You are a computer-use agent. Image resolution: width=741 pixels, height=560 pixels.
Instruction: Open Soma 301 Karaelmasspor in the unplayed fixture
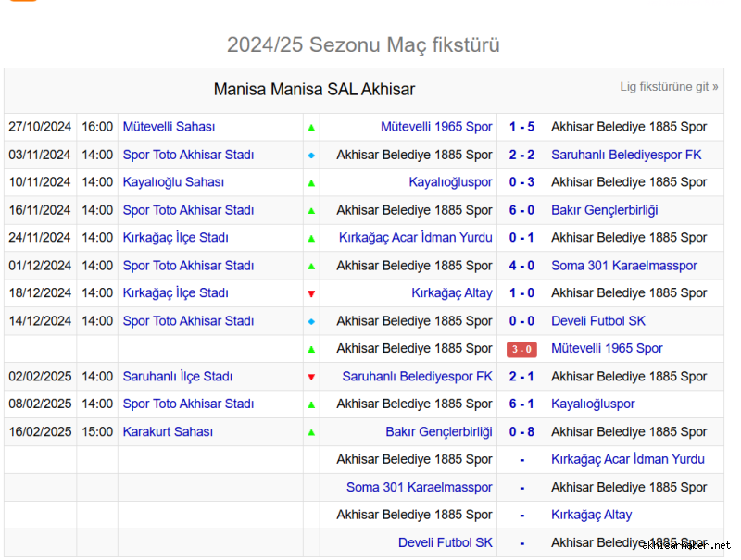tap(420, 487)
